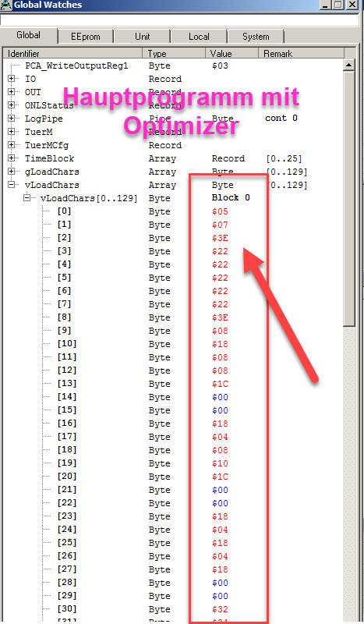Screen dimensions: 364x624
Task: Expand the LogPipe tree node
Action: [12, 119]
